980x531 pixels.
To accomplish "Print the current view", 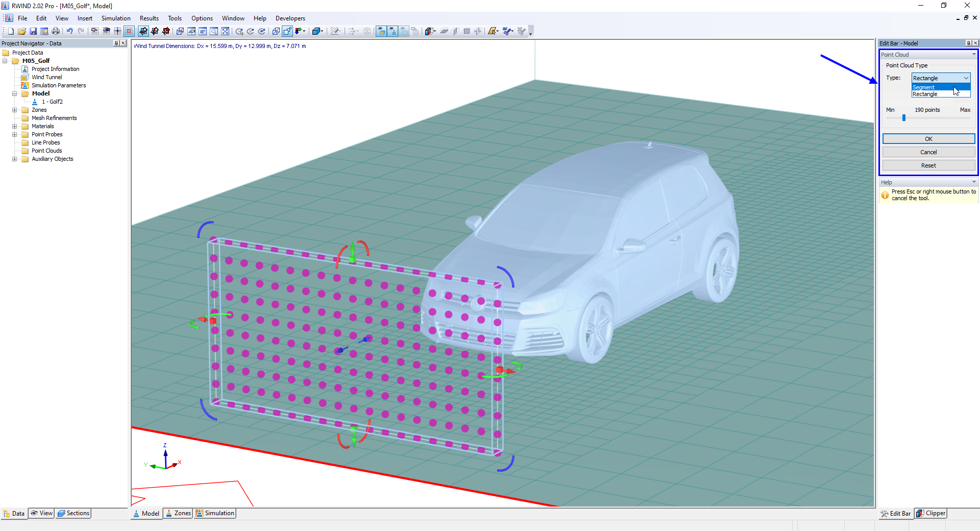I will (x=55, y=31).
